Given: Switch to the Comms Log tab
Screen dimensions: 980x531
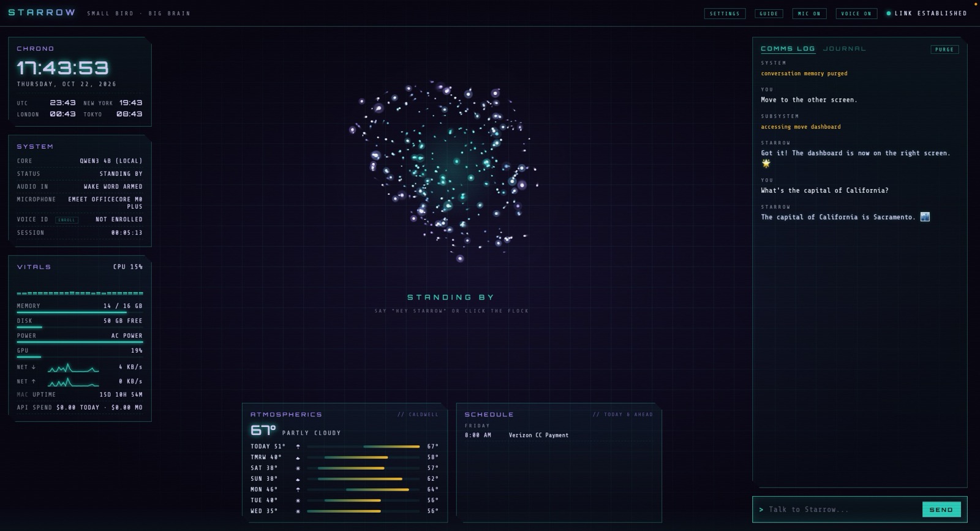Looking at the screenshot, I should tap(788, 48).
